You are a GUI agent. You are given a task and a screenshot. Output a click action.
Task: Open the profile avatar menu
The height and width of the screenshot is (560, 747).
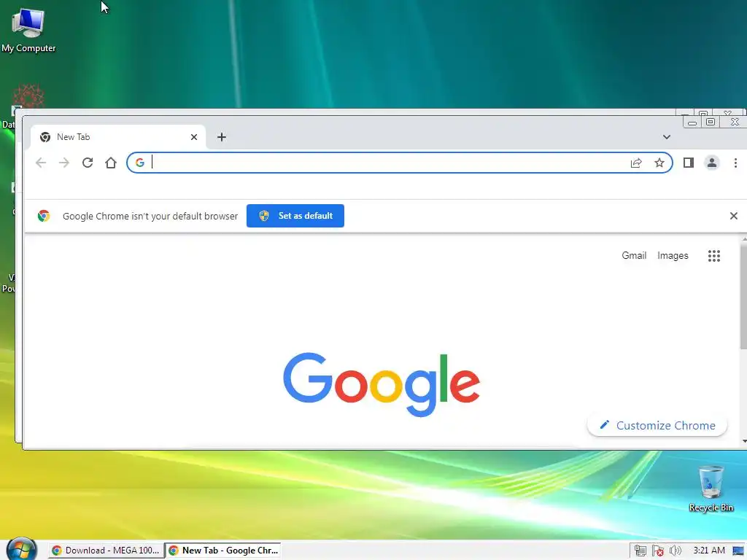(712, 163)
